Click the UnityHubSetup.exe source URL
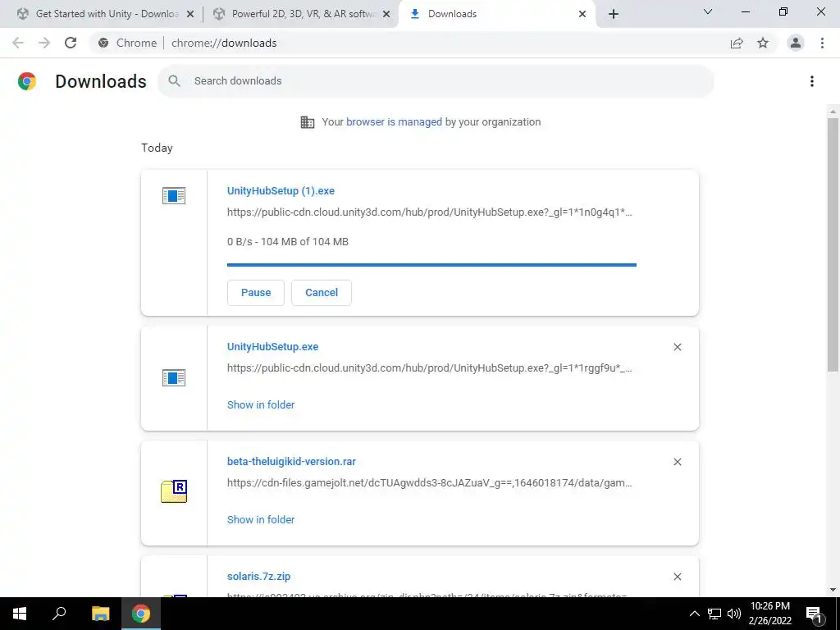 [430, 368]
